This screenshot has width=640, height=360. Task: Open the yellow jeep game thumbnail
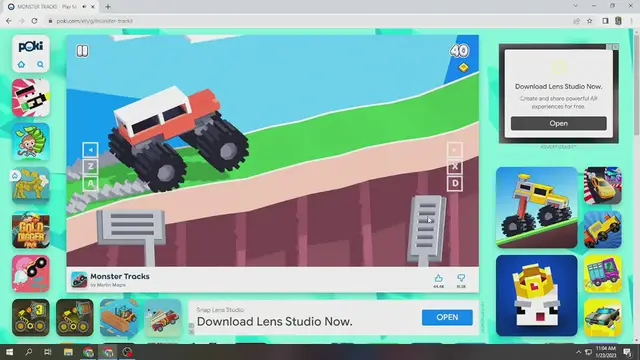(602, 230)
